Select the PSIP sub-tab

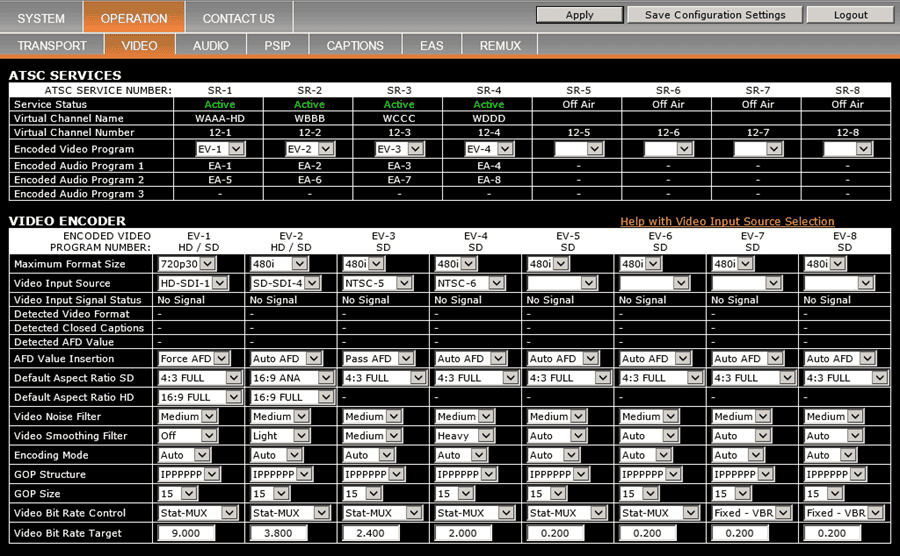(277, 46)
